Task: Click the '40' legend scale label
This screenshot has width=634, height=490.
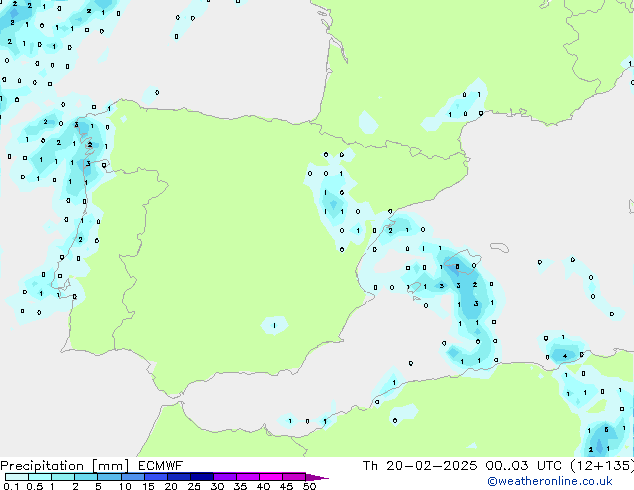Action: [x=263, y=486]
